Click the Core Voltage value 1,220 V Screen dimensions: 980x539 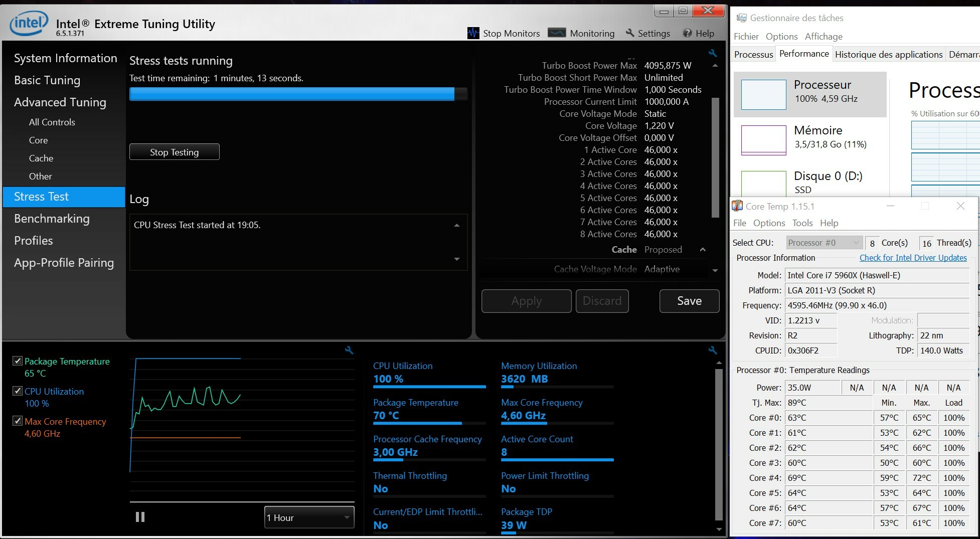(659, 126)
